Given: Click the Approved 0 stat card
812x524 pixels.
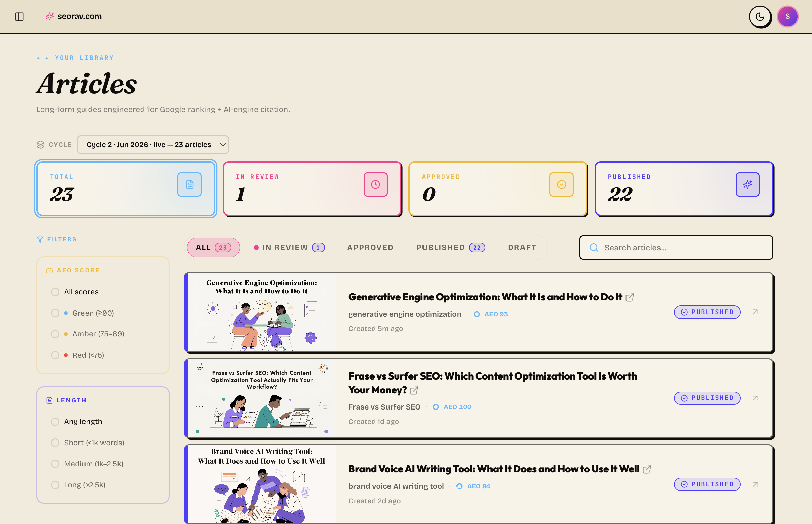Looking at the screenshot, I should tap(498, 189).
